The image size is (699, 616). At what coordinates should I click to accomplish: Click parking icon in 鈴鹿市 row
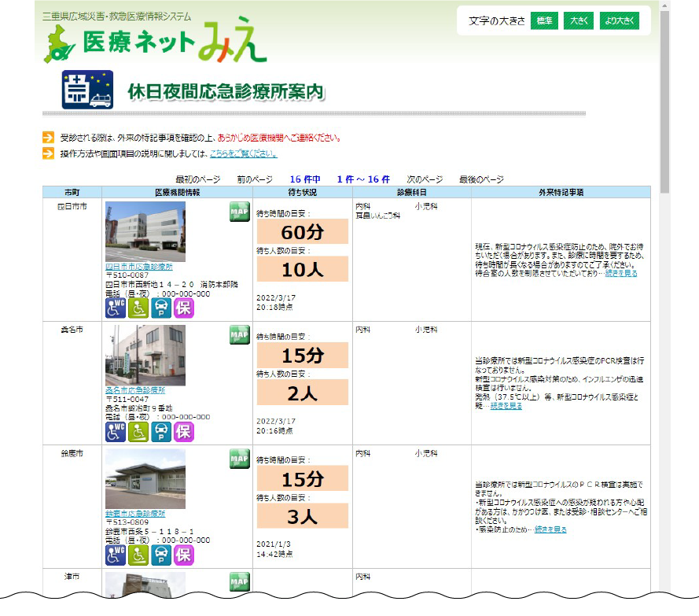(x=161, y=555)
